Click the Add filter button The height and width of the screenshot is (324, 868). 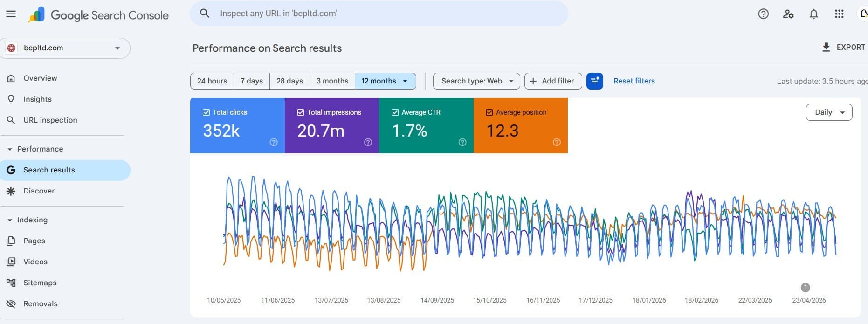(553, 81)
